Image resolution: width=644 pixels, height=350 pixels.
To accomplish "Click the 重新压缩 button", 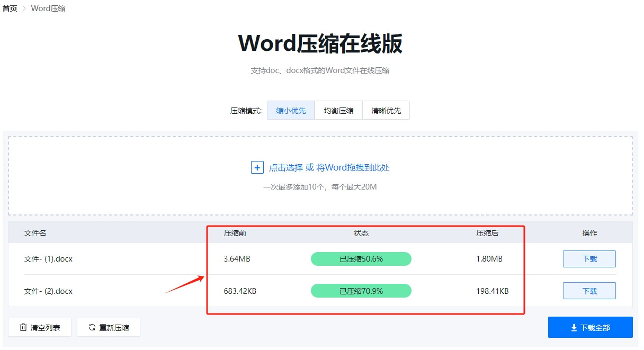I will pos(109,327).
